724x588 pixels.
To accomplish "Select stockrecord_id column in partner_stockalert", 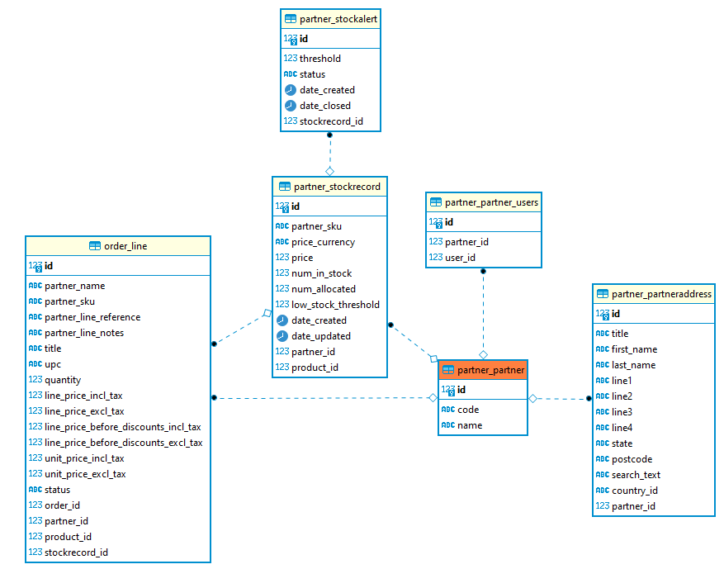I will pyautogui.click(x=330, y=121).
